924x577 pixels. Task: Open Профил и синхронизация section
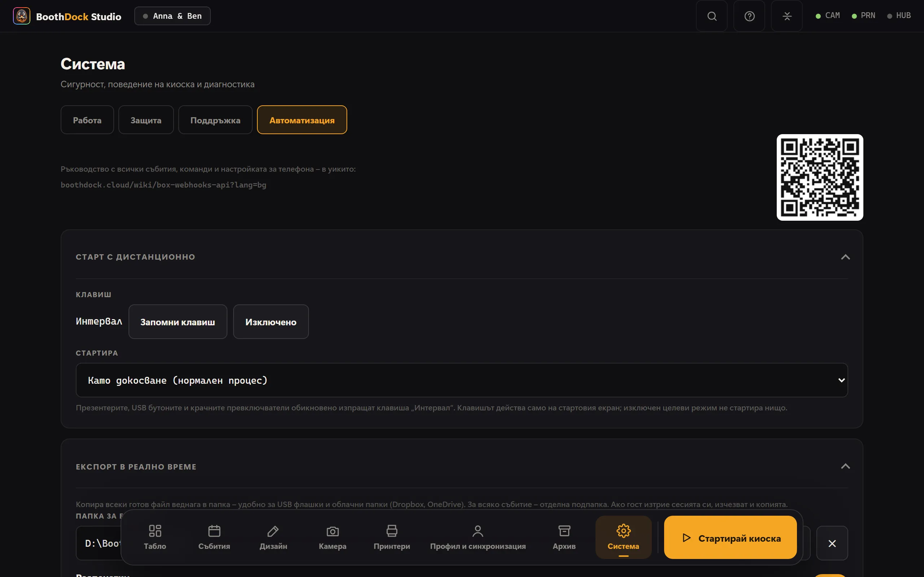pyautogui.click(x=478, y=537)
